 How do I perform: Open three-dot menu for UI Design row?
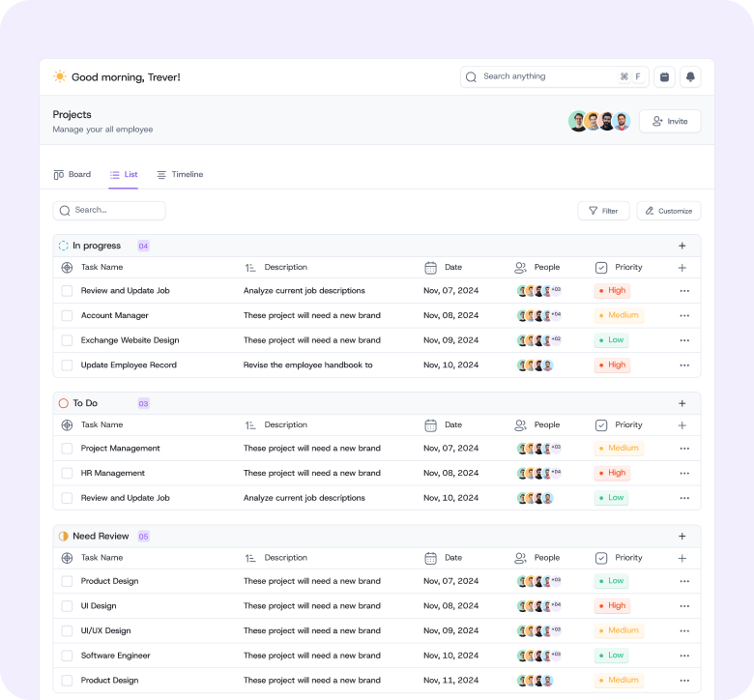pos(684,606)
